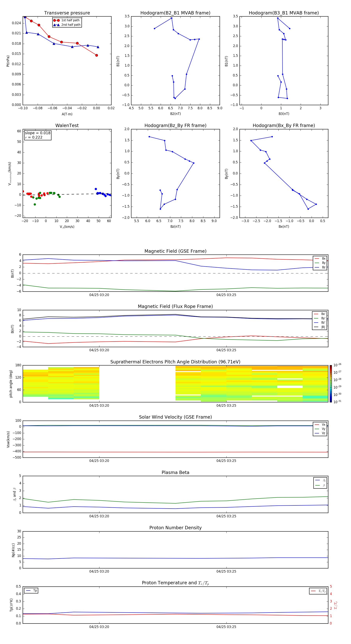Viewport: 351px width, 644px height.
Task: Click the 'Plasma Beta' plot title
Action: coord(175,472)
